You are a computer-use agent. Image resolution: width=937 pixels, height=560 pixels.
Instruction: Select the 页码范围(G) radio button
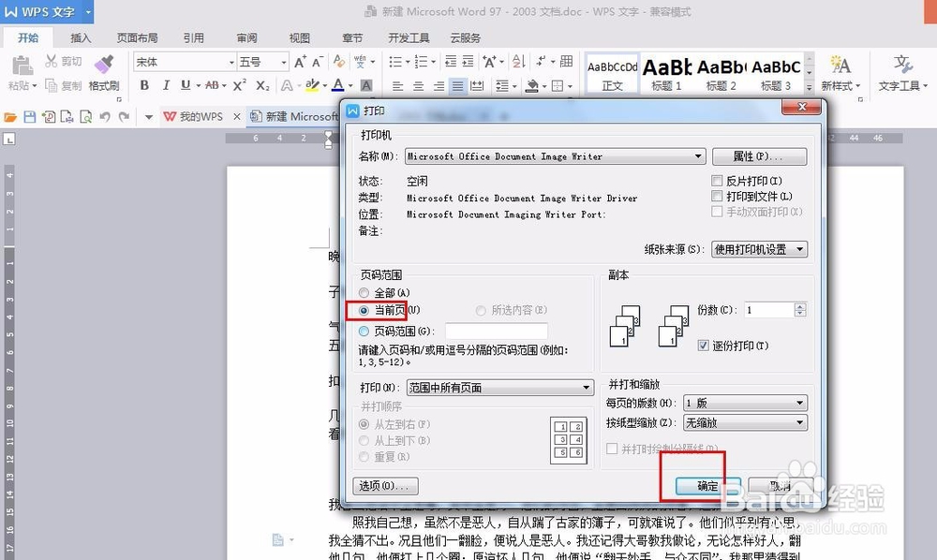tap(364, 331)
